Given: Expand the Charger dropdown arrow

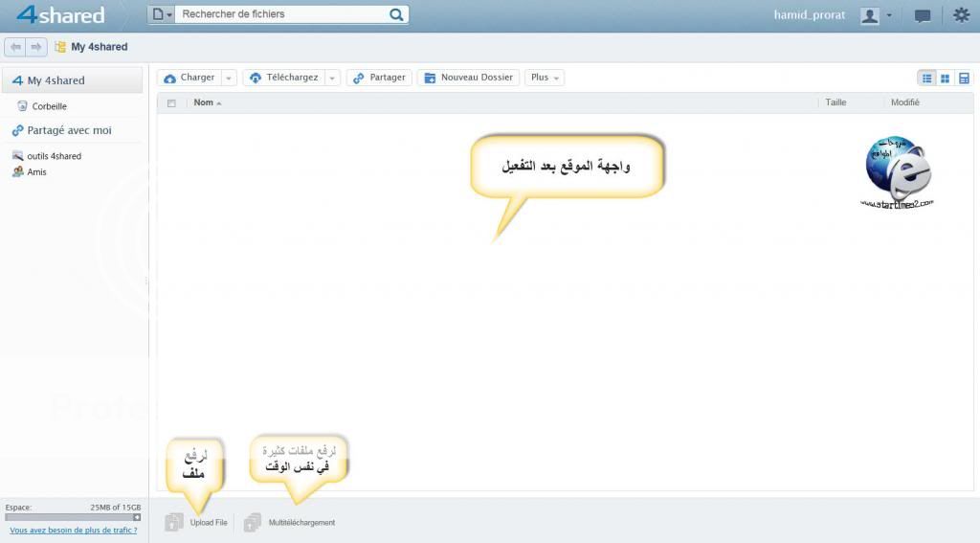Looking at the screenshot, I should (229, 78).
